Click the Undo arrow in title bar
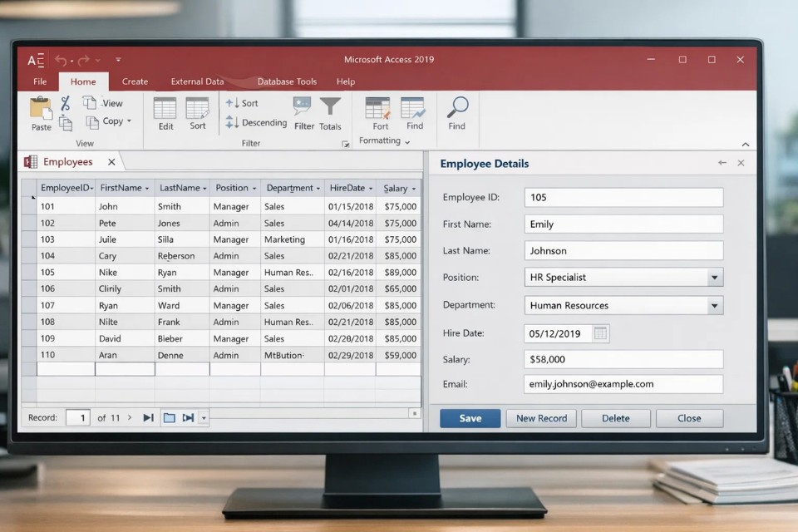This screenshot has width=798, height=532. pos(61,60)
